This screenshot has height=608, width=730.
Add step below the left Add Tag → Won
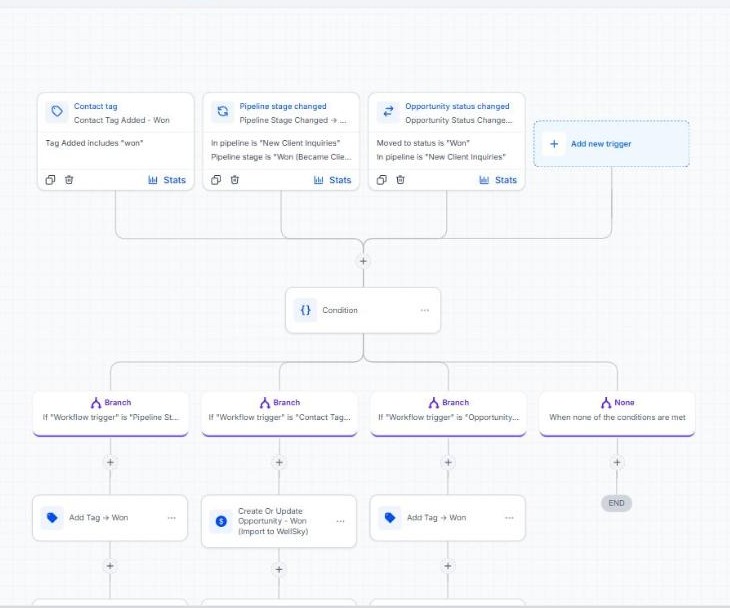110,566
